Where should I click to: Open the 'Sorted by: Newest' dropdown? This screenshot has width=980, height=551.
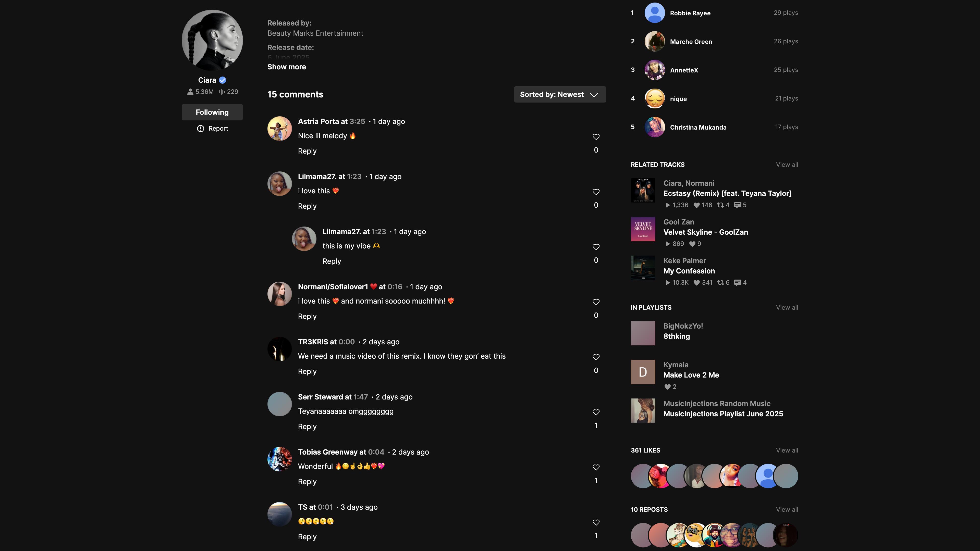(560, 94)
